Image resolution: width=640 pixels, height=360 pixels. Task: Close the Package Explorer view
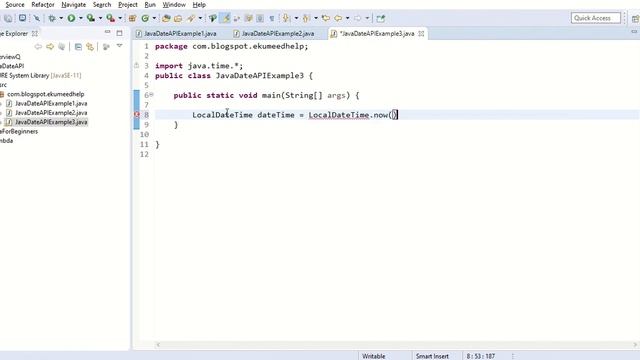click(35, 33)
